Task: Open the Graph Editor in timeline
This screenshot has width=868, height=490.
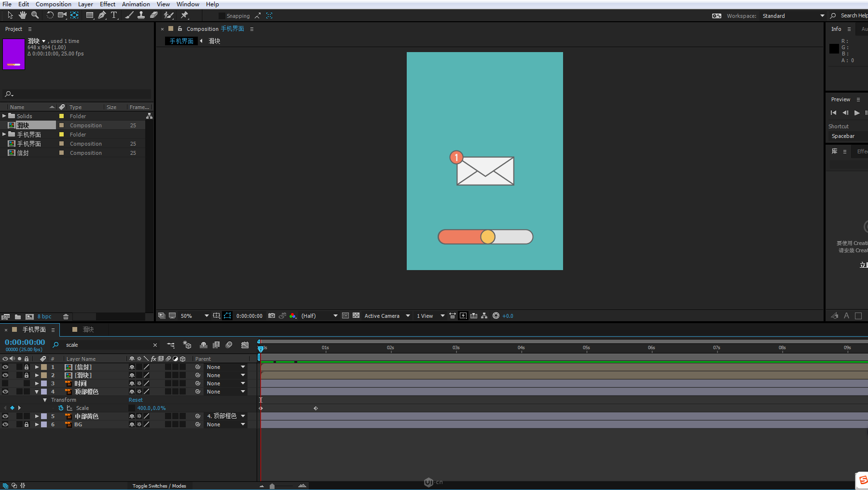Action: (245, 345)
